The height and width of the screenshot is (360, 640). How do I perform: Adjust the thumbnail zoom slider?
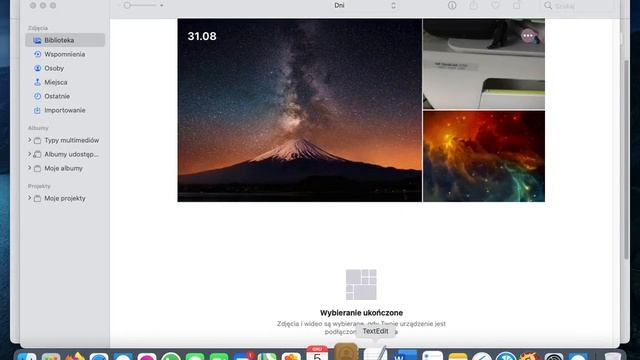[141, 5]
